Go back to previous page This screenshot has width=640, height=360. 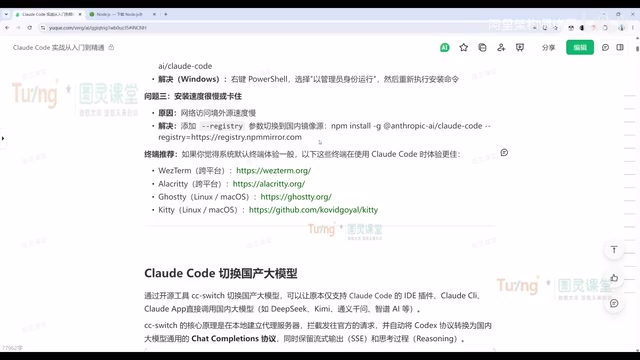tap(7, 28)
